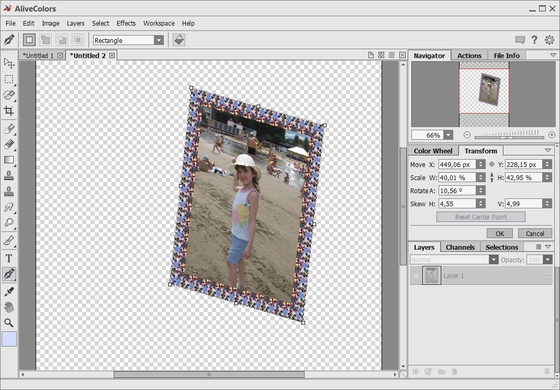
Task: Open the Opacity value dropdown
Action: coord(548,260)
